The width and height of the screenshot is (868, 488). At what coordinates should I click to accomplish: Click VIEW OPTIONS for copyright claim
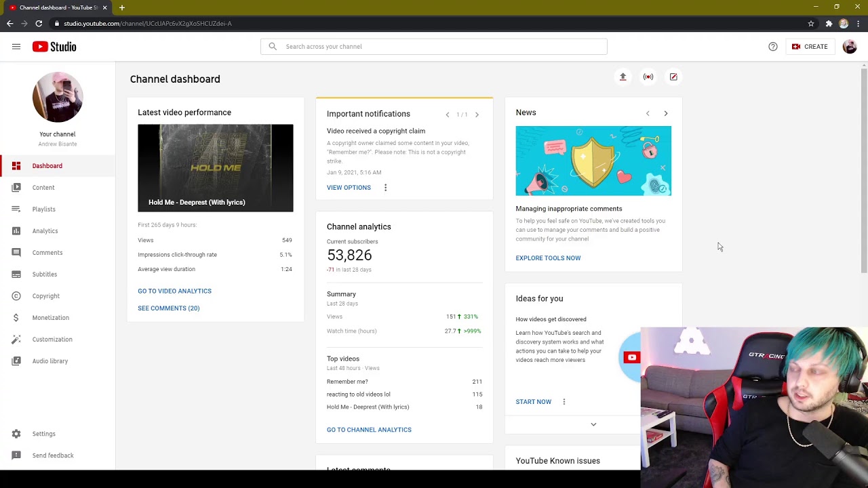(349, 188)
